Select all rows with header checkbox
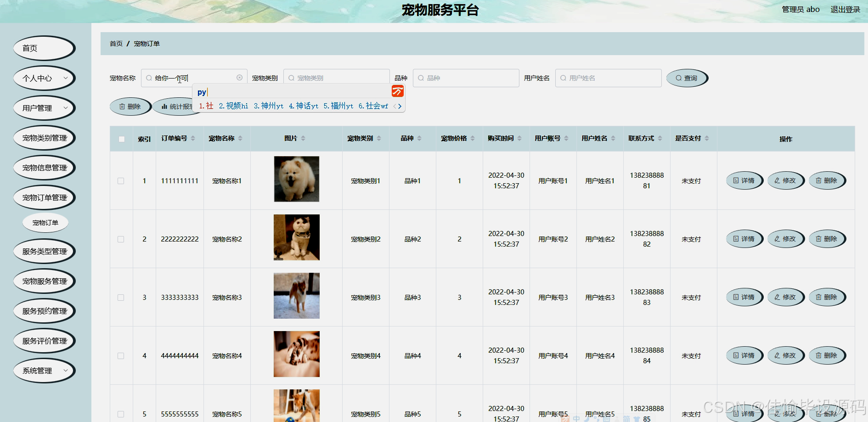Image resolution: width=868 pixels, height=422 pixels. point(122,139)
